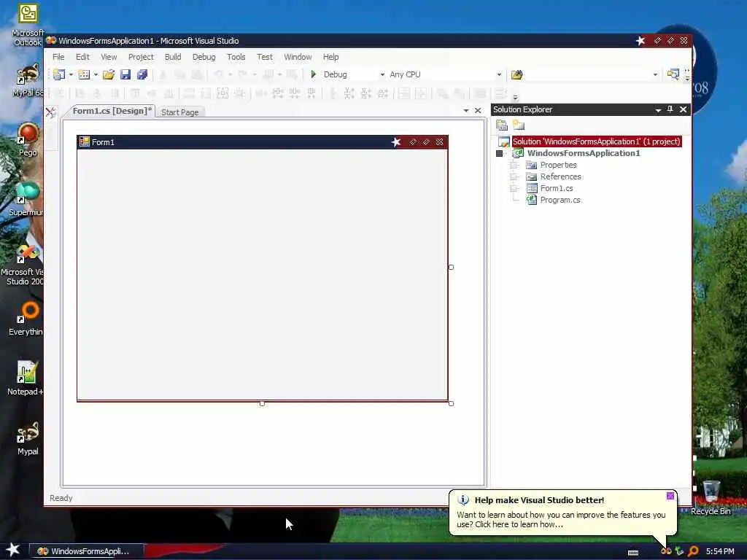Open the Any CPU platform dropdown
This screenshot has height=560, width=747.
point(499,74)
